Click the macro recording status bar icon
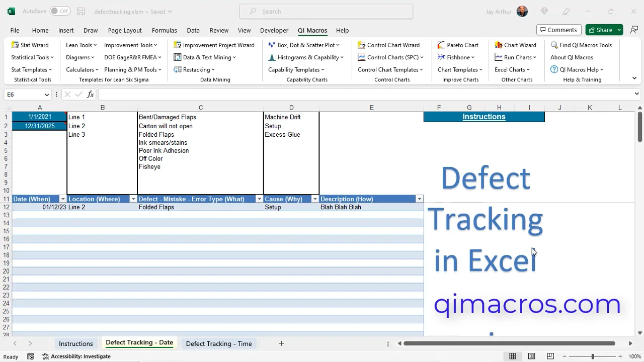Screen dimensions: 644x362 (x=31, y=356)
